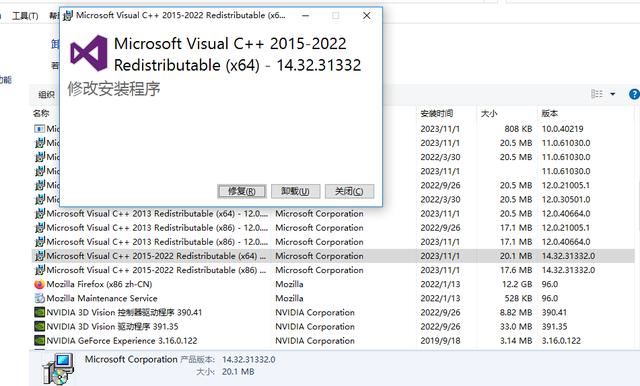Click size 528 KB cell
This screenshot has width=640, height=386.
coord(518,298)
